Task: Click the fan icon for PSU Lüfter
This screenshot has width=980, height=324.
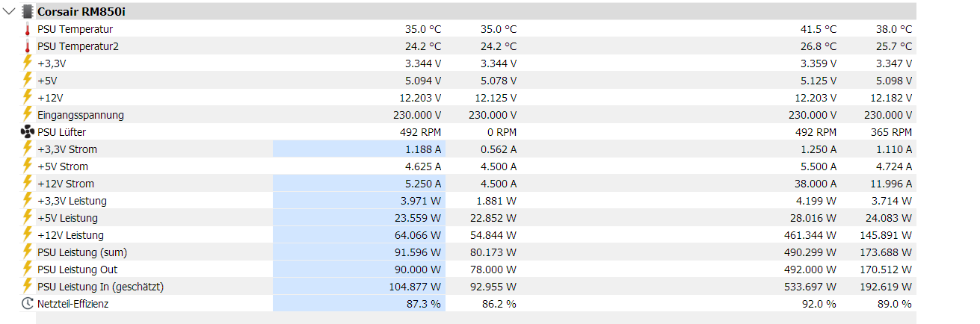Action: click(x=28, y=132)
